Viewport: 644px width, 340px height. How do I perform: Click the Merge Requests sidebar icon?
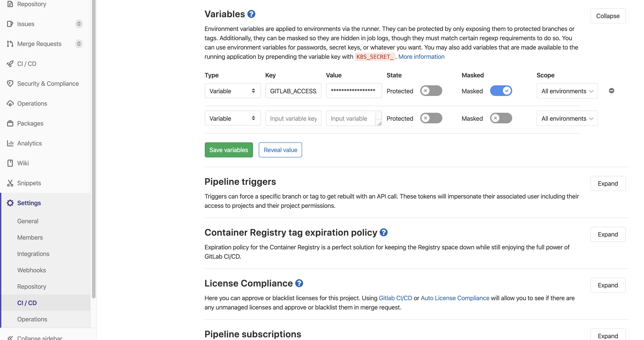click(x=10, y=44)
